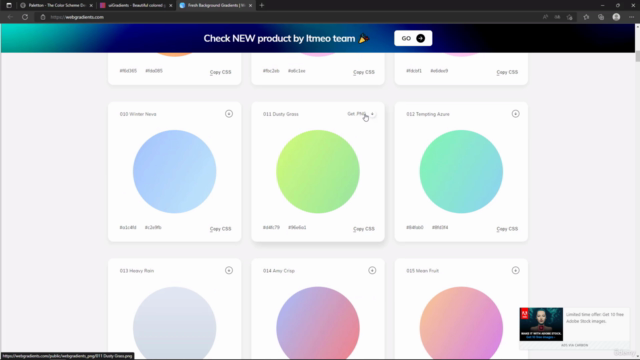The width and height of the screenshot is (640, 360).
Task: Copy CSS for the Tempting Azure gradient
Action: 507,229
